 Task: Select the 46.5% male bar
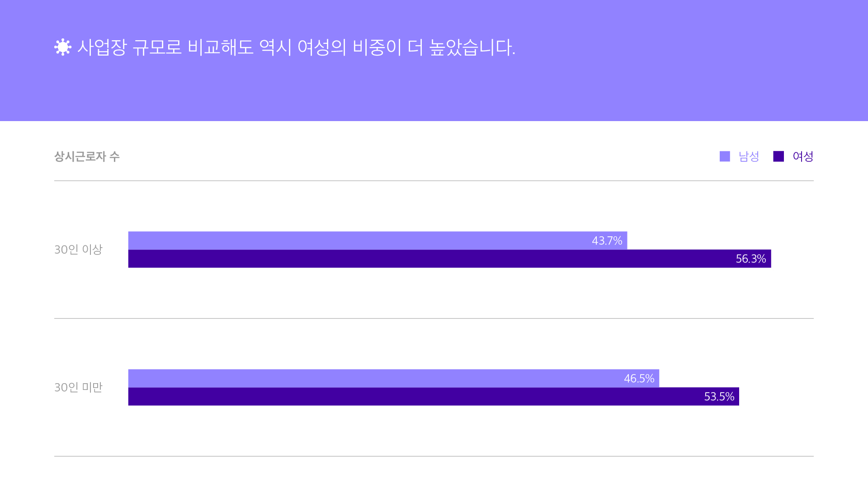[394, 378]
